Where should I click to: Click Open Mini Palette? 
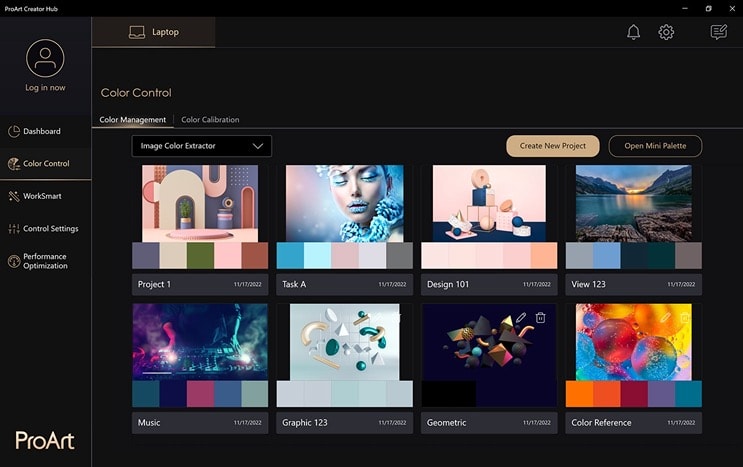pos(655,146)
